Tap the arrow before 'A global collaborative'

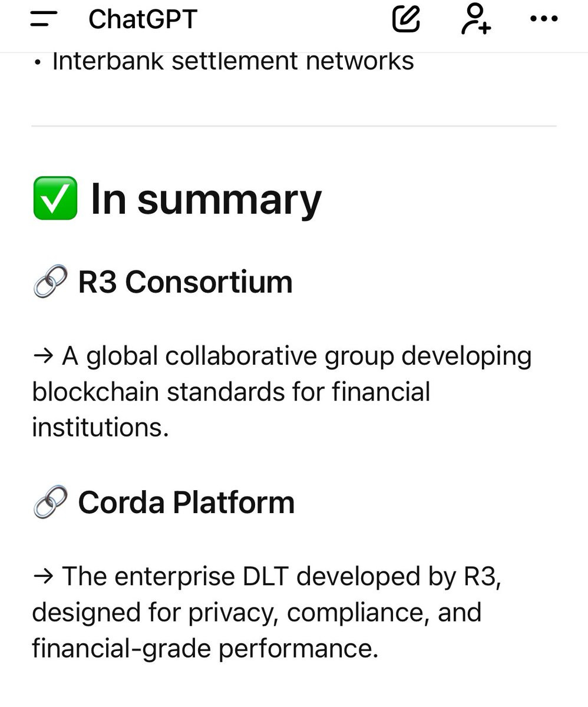pos(43,356)
